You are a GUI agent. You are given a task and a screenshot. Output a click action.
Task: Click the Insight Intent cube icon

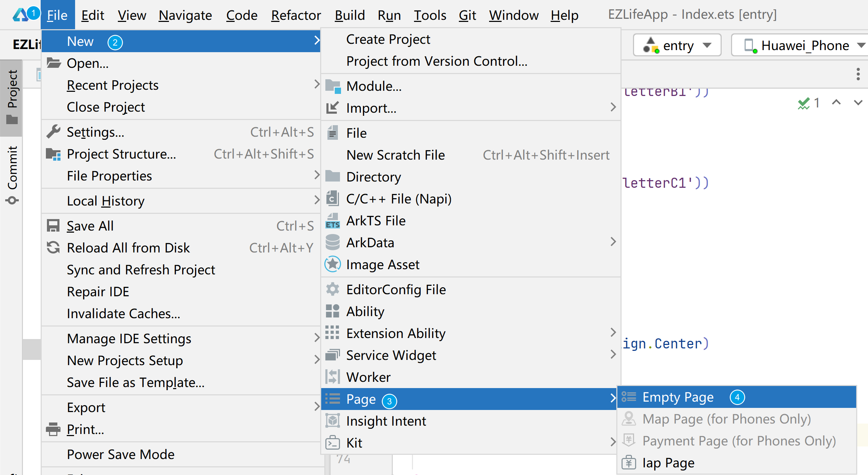[x=332, y=421]
